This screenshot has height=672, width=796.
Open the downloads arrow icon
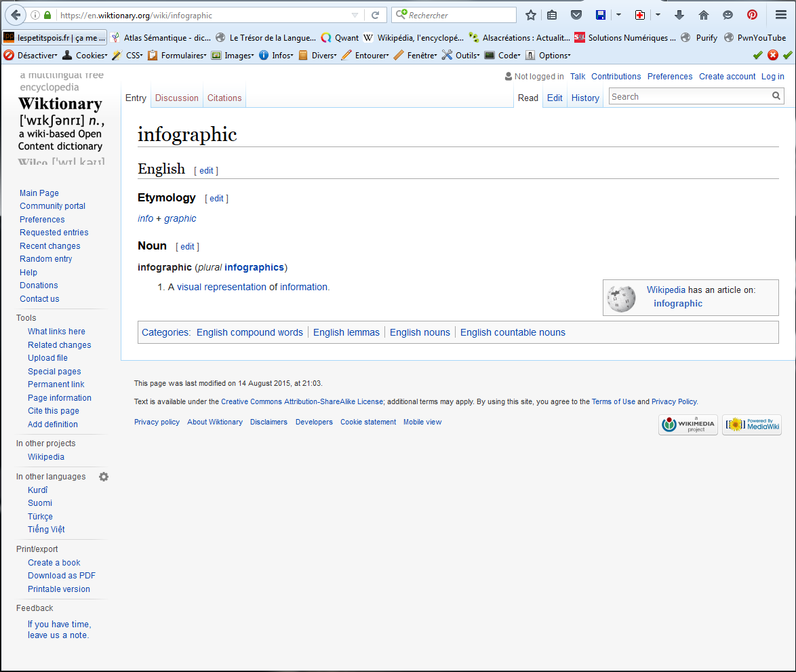click(679, 15)
